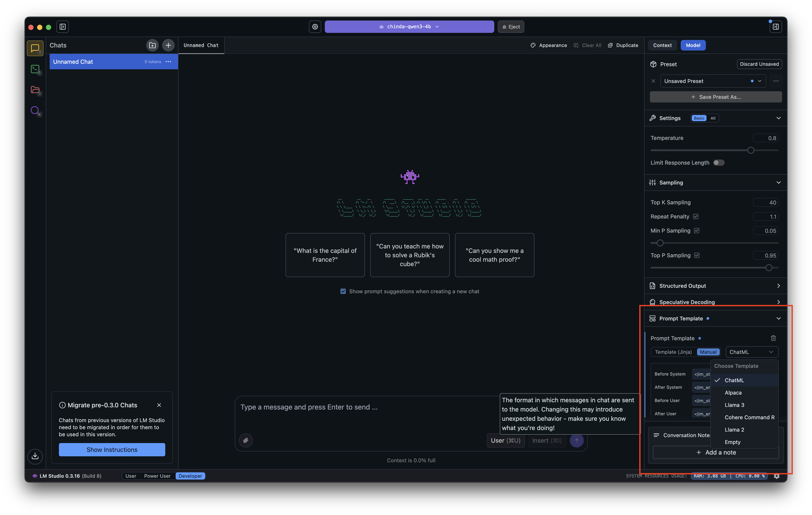The width and height of the screenshot is (812, 515).
Task: Uncheck show prompt suggestions for new chats
Action: tap(343, 291)
